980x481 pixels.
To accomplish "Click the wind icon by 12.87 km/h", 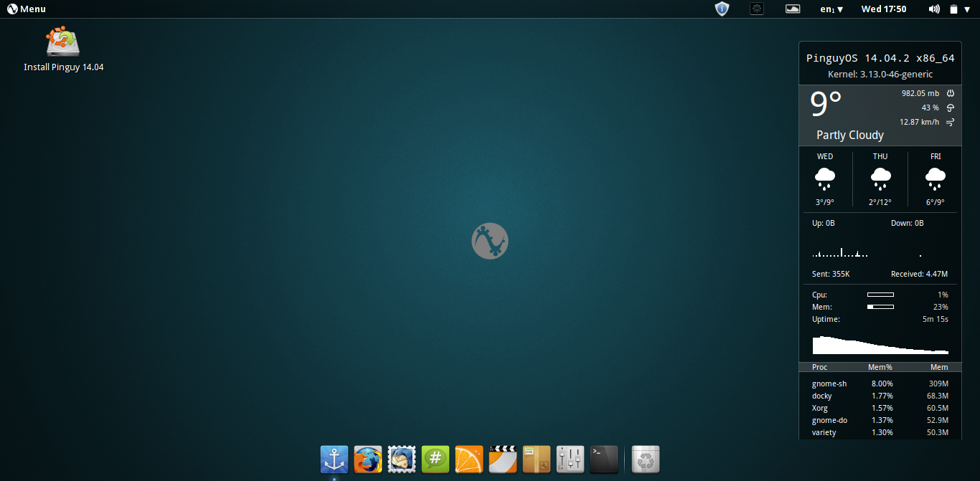I will point(951,122).
